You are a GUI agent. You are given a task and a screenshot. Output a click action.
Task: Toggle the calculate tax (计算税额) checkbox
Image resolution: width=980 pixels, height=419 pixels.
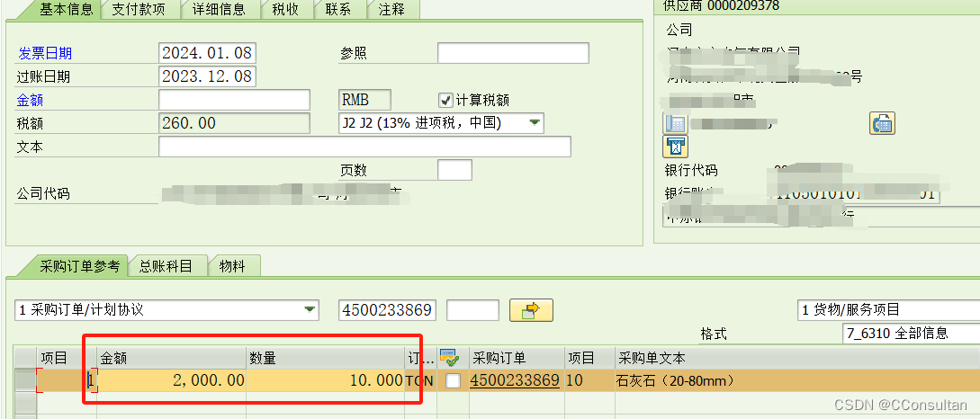click(445, 100)
